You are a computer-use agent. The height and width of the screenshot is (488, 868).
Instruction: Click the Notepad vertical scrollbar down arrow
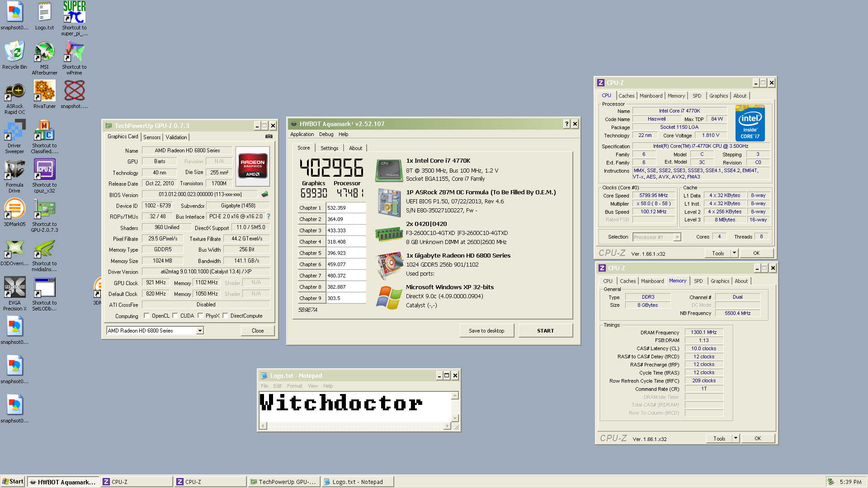(x=455, y=418)
